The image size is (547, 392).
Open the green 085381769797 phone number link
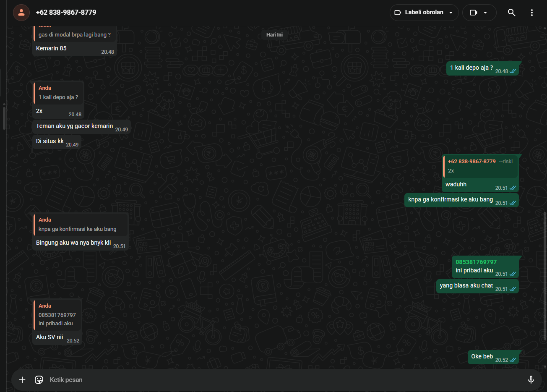pyautogui.click(x=476, y=262)
